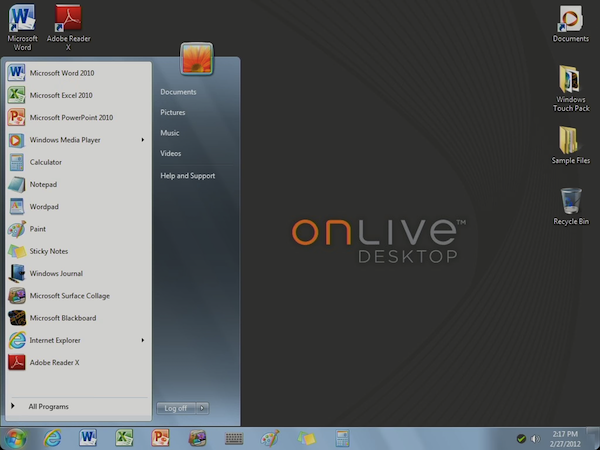Launch Paint icon in Start menu
This screenshot has width=600, height=450.
(16, 229)
